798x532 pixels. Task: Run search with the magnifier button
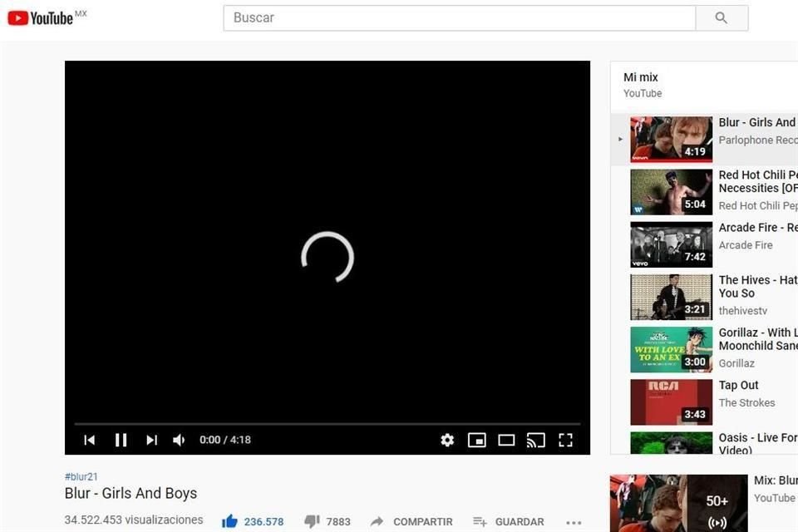tap(722, 17)
